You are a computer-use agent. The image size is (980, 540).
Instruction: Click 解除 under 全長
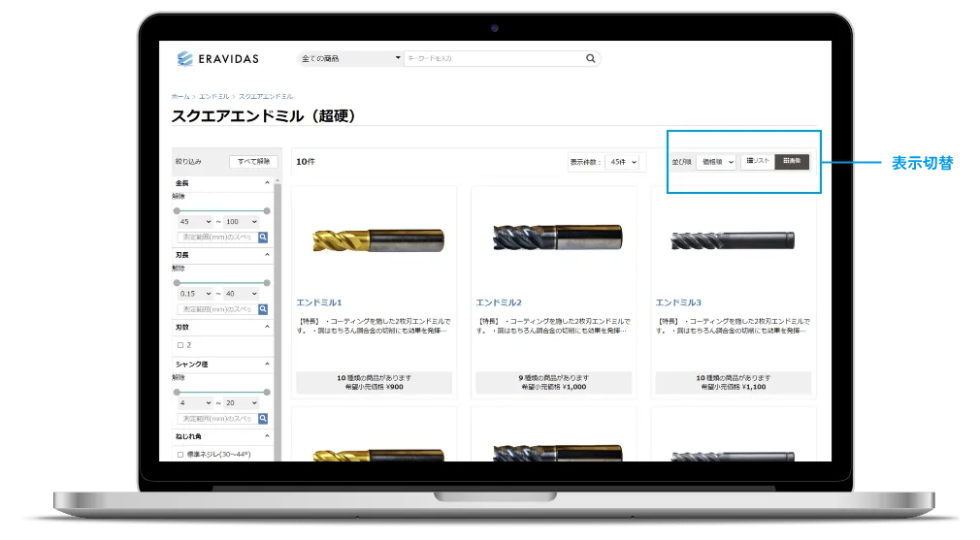179,196
